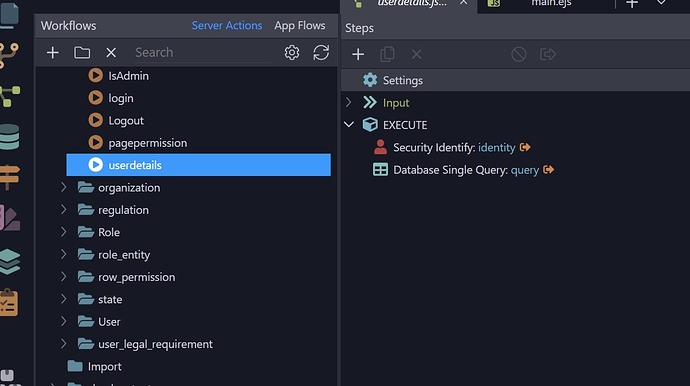
Task: Click the row_permission folder name
Action: [136, 277]
